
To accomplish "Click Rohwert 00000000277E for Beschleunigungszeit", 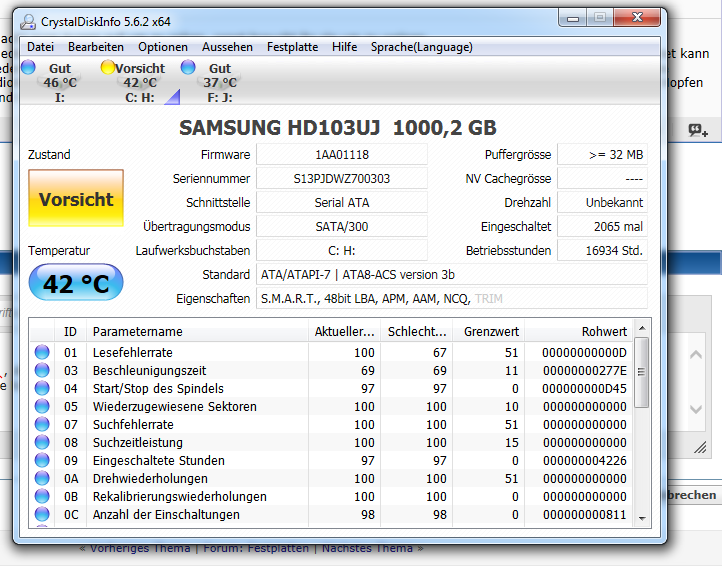I will (x=585, y=371).
